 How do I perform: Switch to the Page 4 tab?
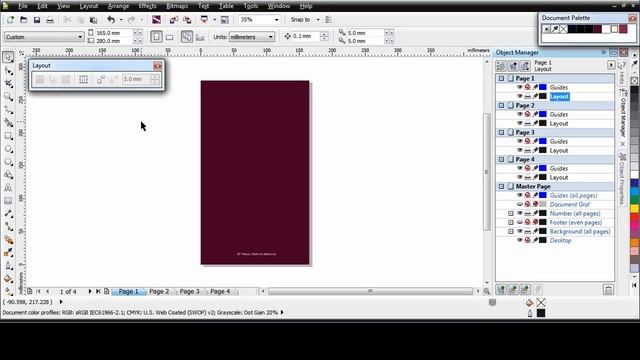(x=220, y=291)
